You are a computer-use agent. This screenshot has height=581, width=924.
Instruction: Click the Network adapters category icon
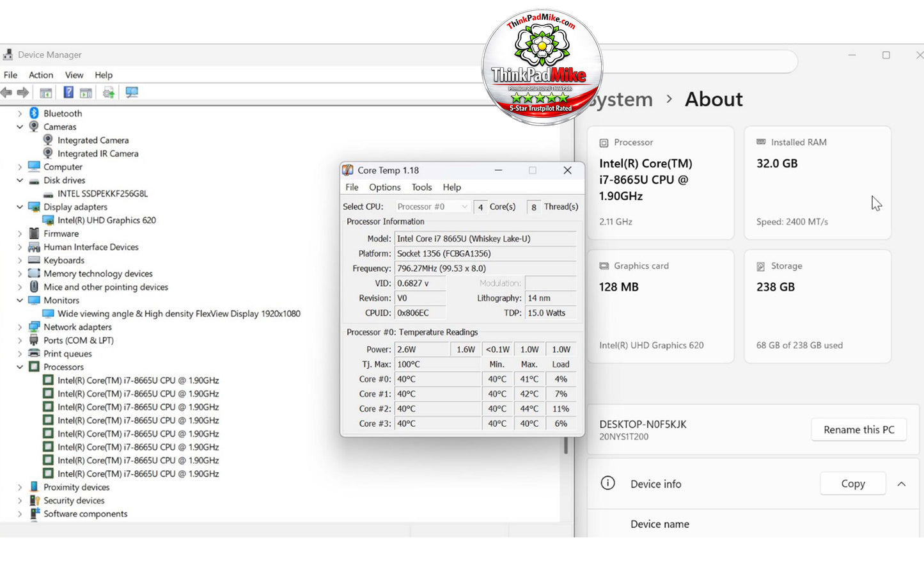pyautogui.click(x=34, y=327)
